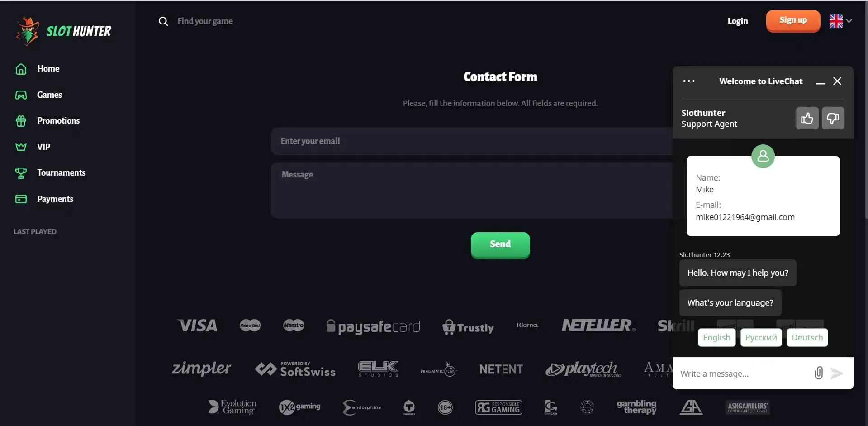Click the thumbs up rating icon

tap(807, 119)
